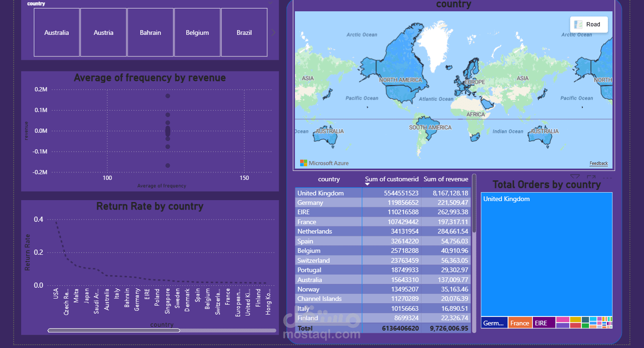Viewport: 644px width, 348px height.
Task: Click United Kingdom row in table
Action: (383, 193)
